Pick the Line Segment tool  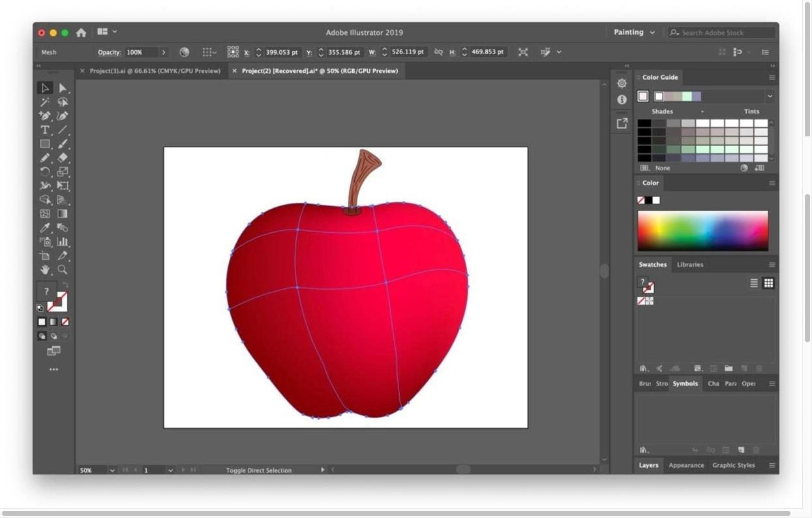point(63,130)
